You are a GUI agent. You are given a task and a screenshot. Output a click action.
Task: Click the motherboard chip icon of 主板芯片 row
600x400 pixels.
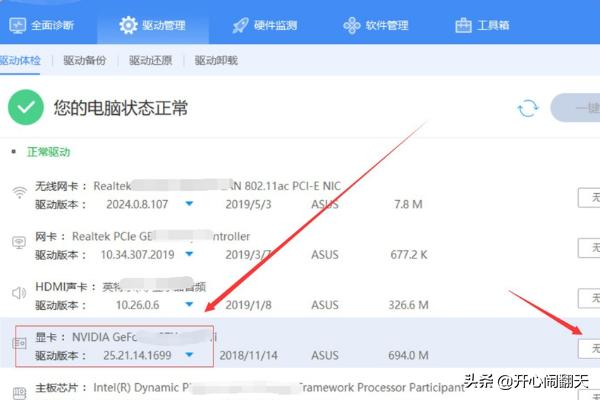19,393
